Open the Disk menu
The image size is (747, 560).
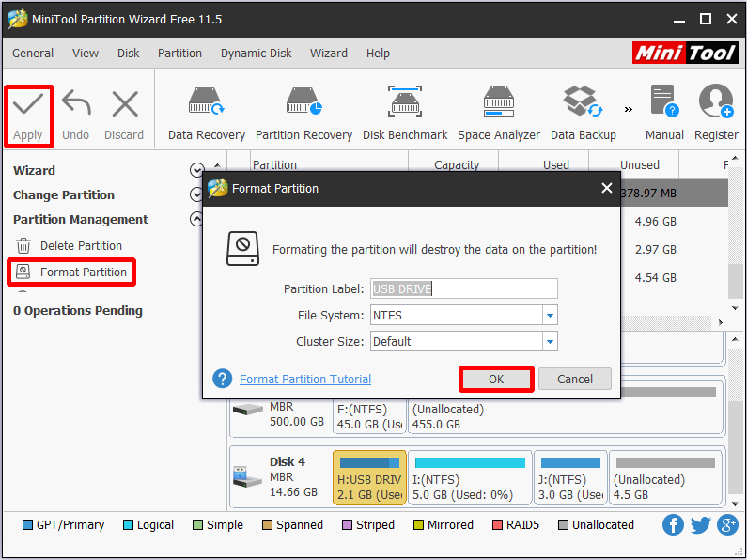coord(128,53)
